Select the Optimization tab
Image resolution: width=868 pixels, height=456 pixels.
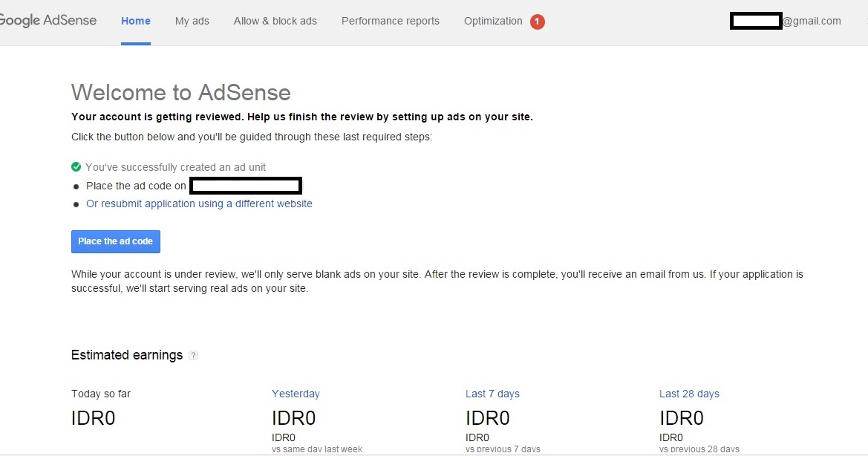[x=492, y=21]
